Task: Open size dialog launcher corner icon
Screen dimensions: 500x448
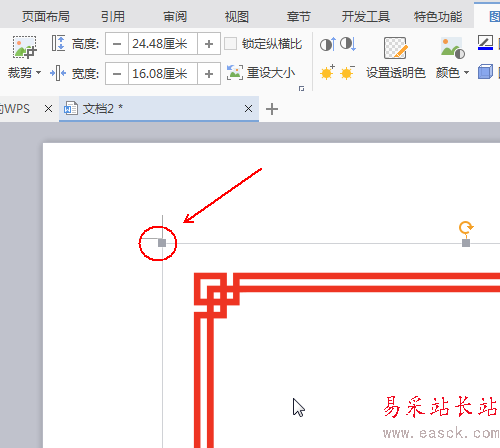Action: coord(301,88)
